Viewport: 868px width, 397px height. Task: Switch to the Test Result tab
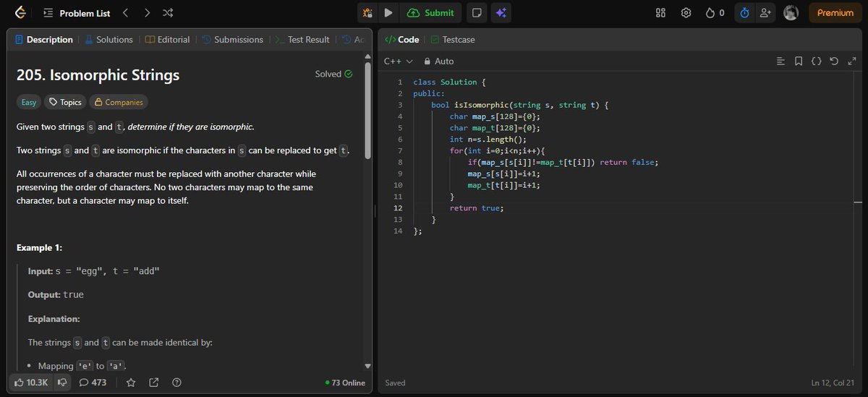302,40
